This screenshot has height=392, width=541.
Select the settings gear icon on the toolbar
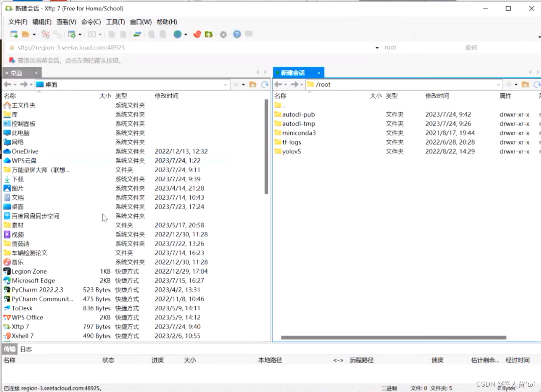[223, 34]
